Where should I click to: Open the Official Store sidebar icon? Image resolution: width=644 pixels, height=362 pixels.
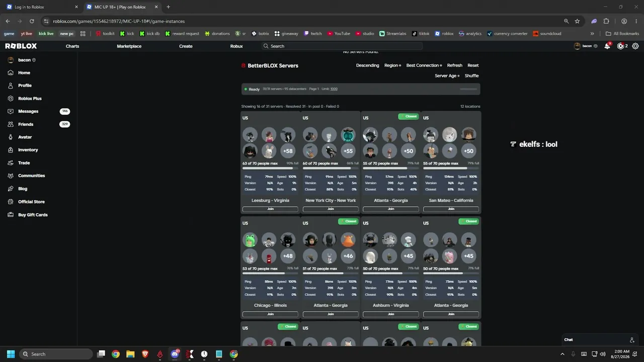pyautogui.click(x=11, y=202)
